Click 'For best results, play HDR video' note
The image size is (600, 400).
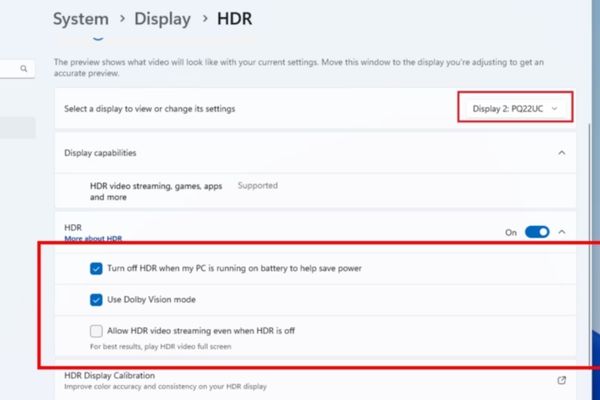pyautogui.click(x=161, y=347)
